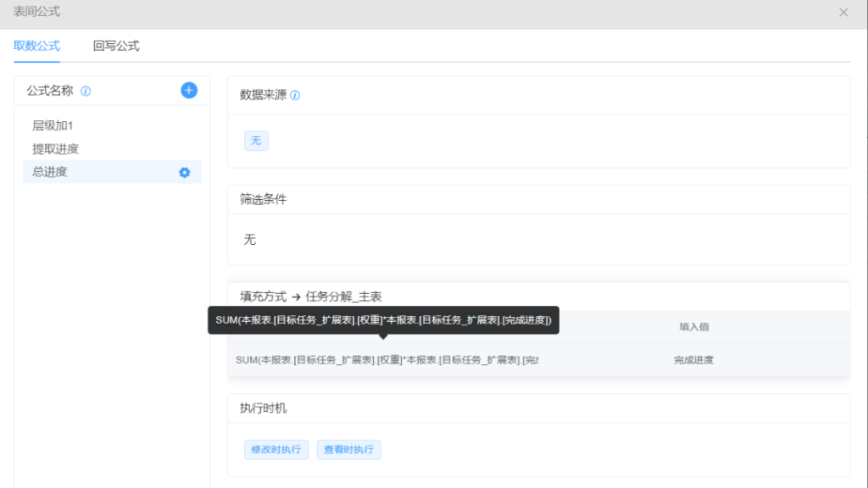Switch to 取数公式 tab
Viewport: 868px width, 488px height.
point(36,46)
